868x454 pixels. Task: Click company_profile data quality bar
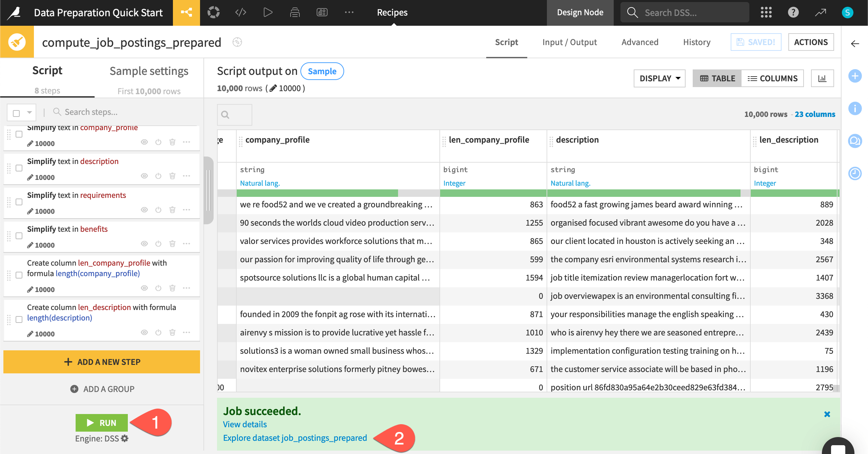tap(338, 193)
